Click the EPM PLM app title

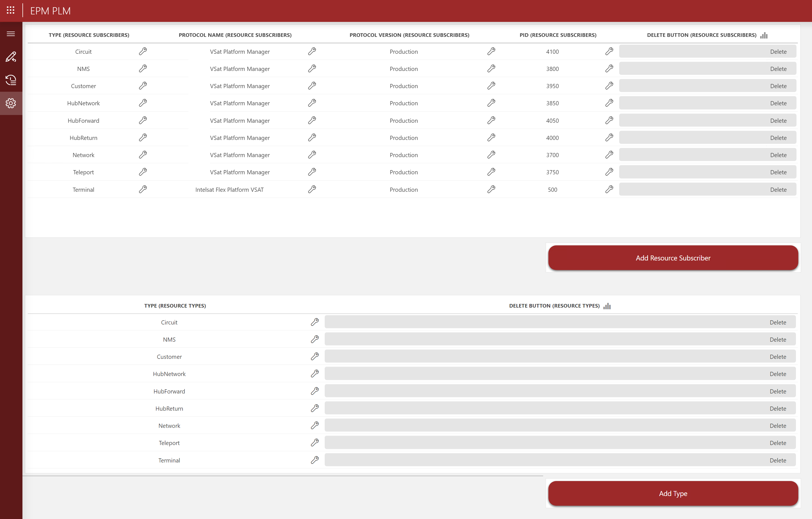[x=50, y=11]
